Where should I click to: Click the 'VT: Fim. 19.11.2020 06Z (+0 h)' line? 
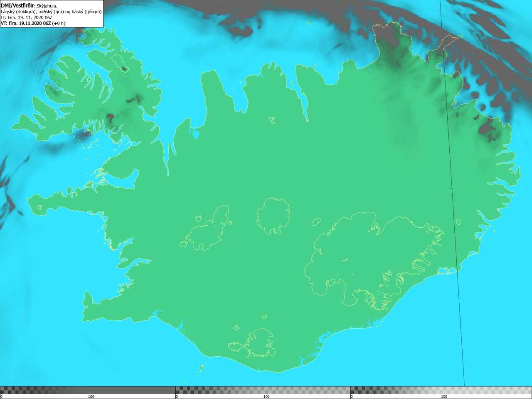click(x=33, y=23)
